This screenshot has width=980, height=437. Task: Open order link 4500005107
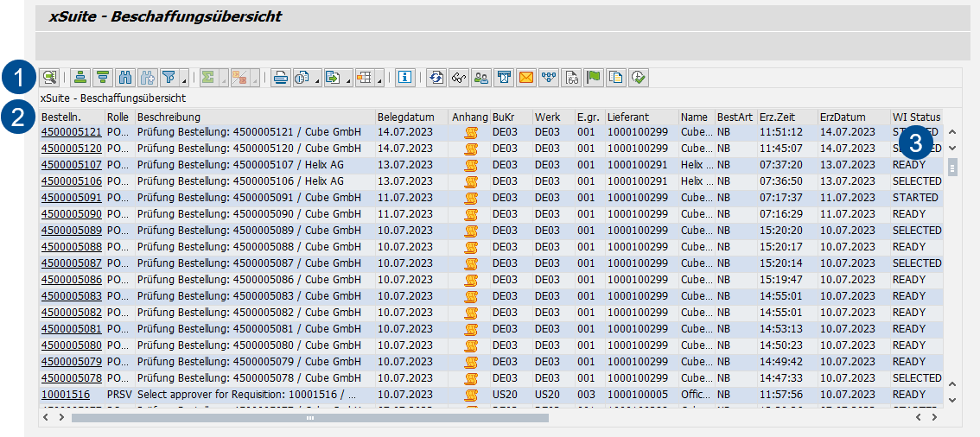pyautogui.click(x=71, y=165)
